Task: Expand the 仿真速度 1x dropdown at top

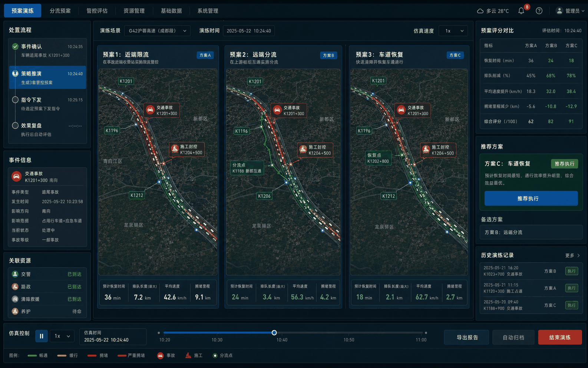Action: (453, 31)
